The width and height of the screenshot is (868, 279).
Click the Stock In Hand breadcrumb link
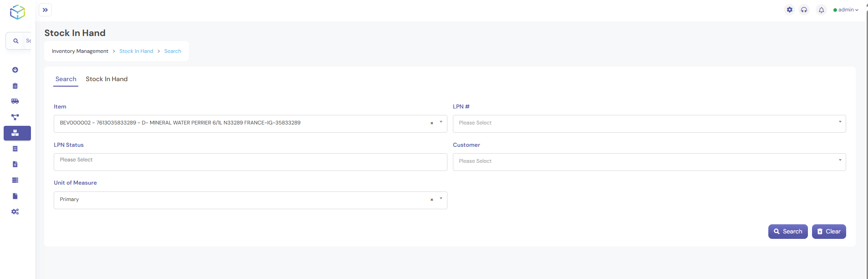click(136, 51)
